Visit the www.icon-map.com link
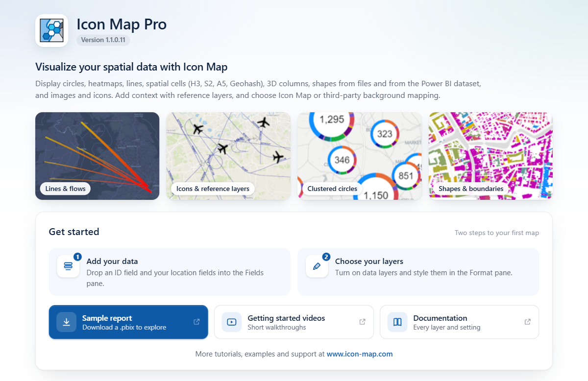The image size is (588, 381). 360,354
